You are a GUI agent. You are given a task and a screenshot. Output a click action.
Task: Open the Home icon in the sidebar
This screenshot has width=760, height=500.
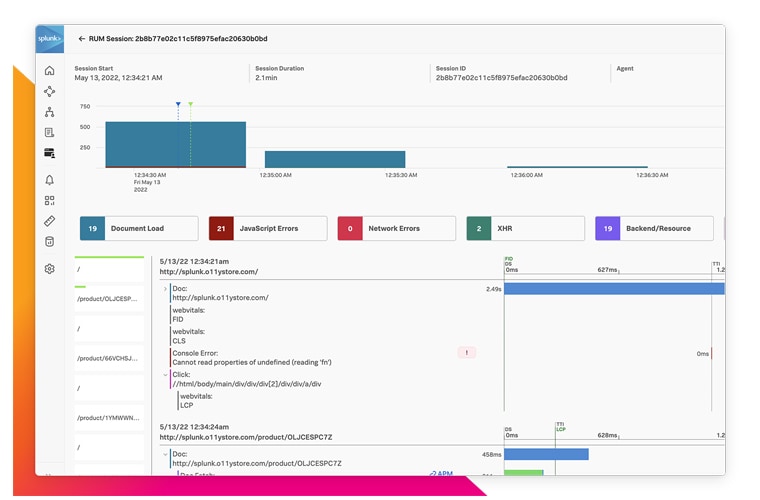point(49,71)
